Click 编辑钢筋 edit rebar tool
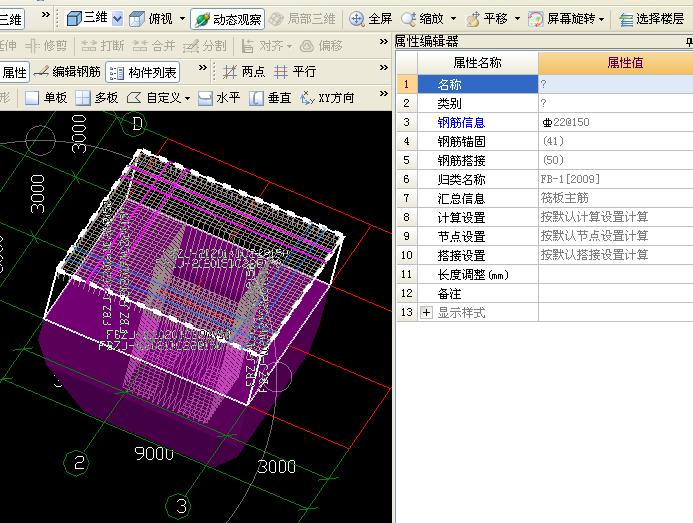Viewport: 693px width, 523px height. 67,72
